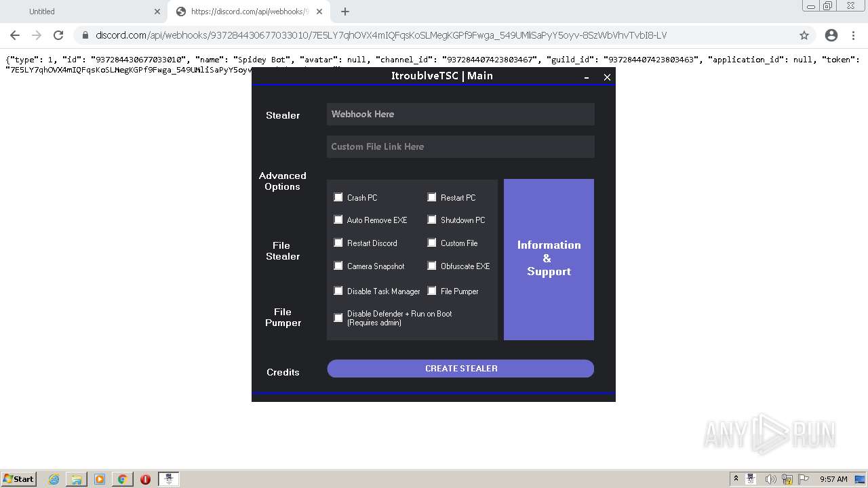This screenshot has width=868, height=488.
Task: Tick the Crash PC checkbox
Action: (x=338, y=197)
